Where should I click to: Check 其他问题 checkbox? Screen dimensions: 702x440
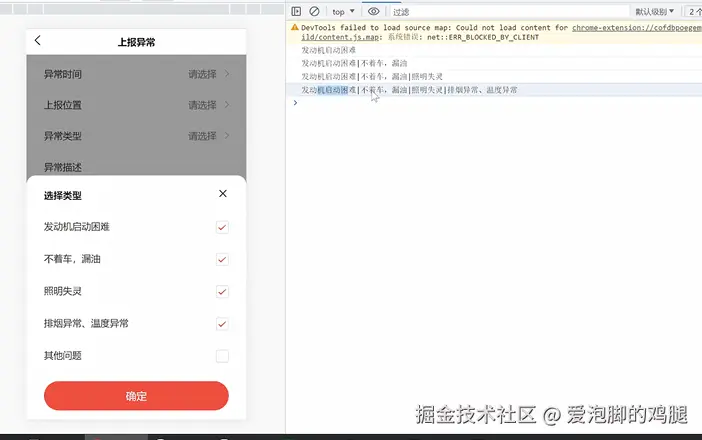222,356
